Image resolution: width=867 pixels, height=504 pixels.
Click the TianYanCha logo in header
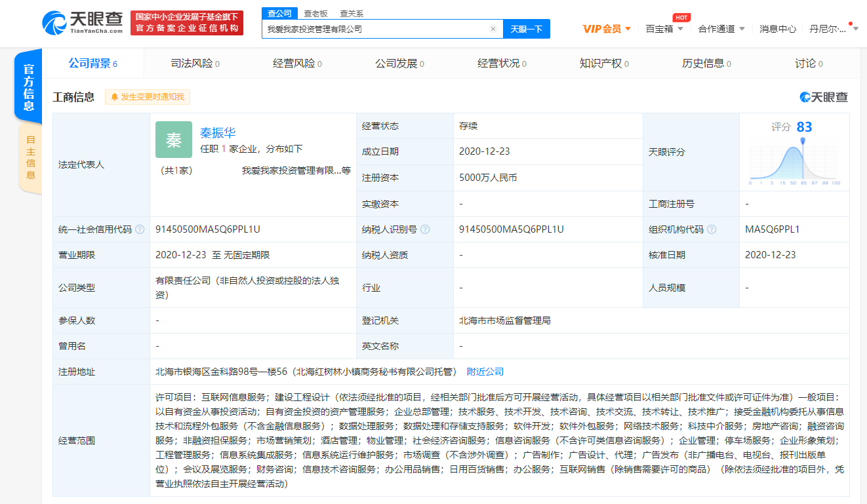tap(82, 23)
